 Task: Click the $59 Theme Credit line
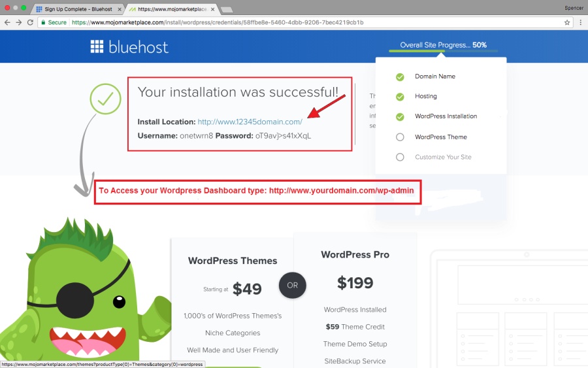point(355,327)
